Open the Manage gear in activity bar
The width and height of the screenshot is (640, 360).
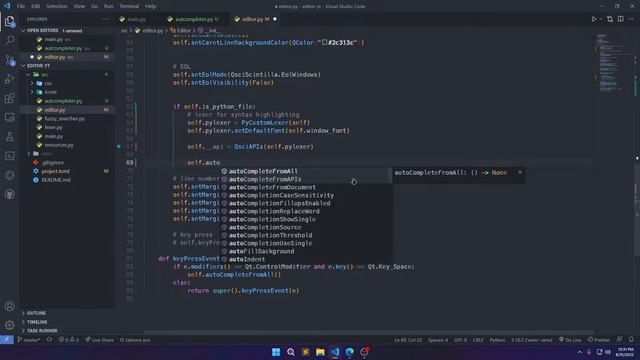click(9, 325)
